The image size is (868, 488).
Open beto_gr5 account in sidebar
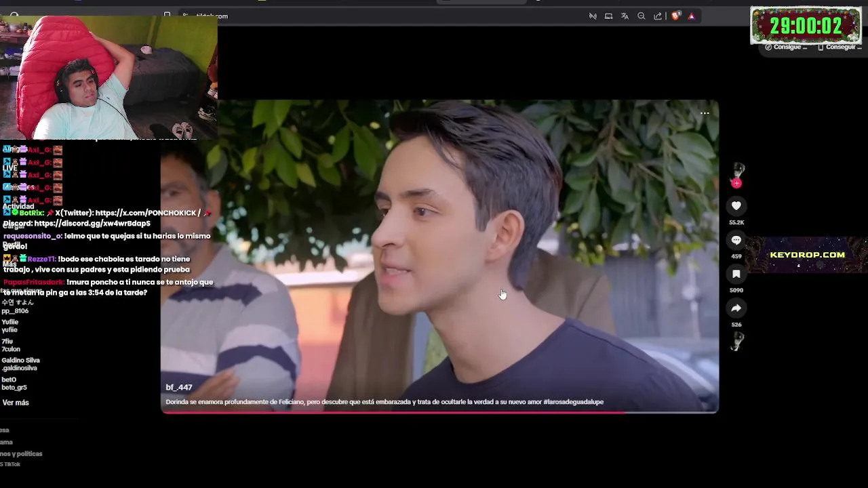[x=14, y=388]
